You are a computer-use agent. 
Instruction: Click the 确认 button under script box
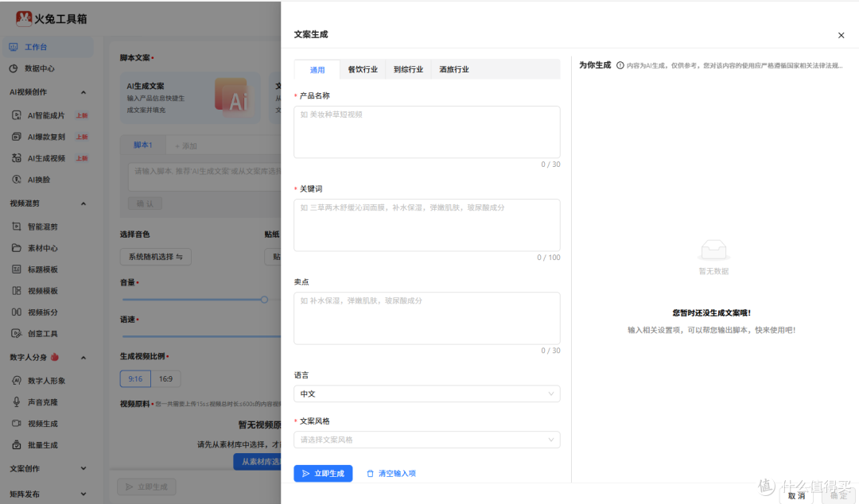click(x=146, y=204)
